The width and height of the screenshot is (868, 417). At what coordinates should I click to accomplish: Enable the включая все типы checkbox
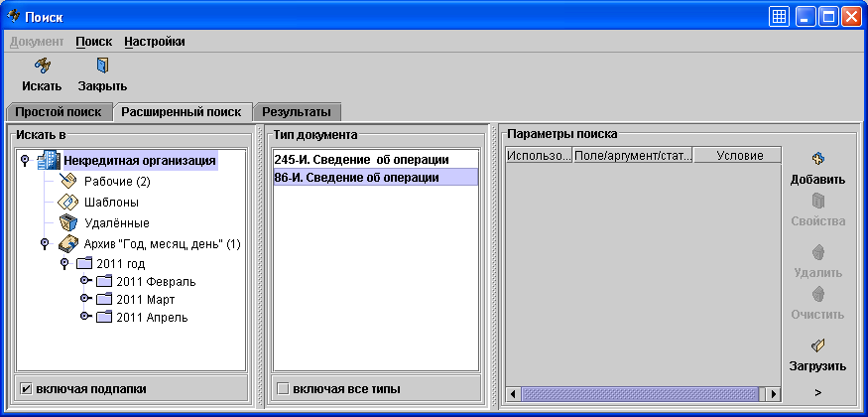coord(283,389)
